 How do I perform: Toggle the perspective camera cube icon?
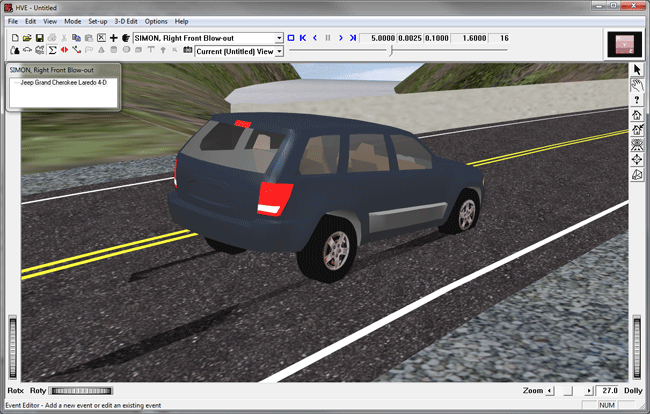click(636, 175)
